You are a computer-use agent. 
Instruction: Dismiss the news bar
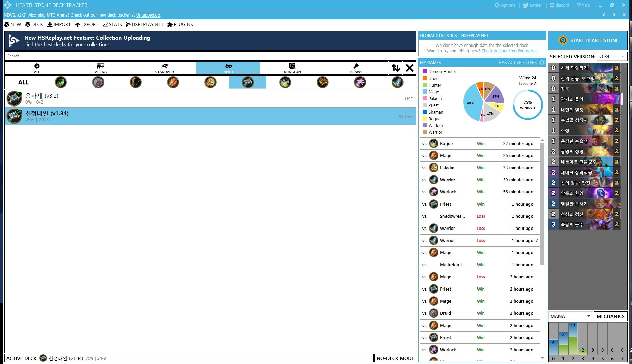click(624, 15)
